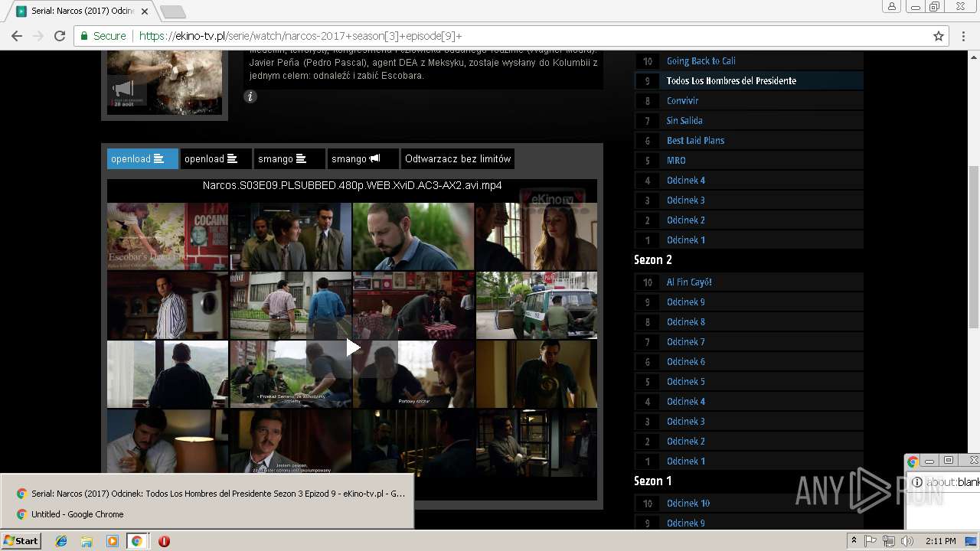Launch Internet Explorer from taskbar
This screenshot has width=980, height=551.
click(61, 541)
